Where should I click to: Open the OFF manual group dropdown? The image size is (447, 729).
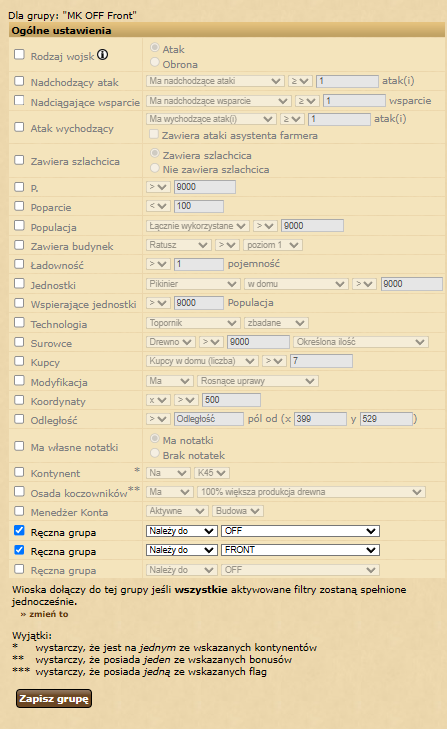pos(300,531)
